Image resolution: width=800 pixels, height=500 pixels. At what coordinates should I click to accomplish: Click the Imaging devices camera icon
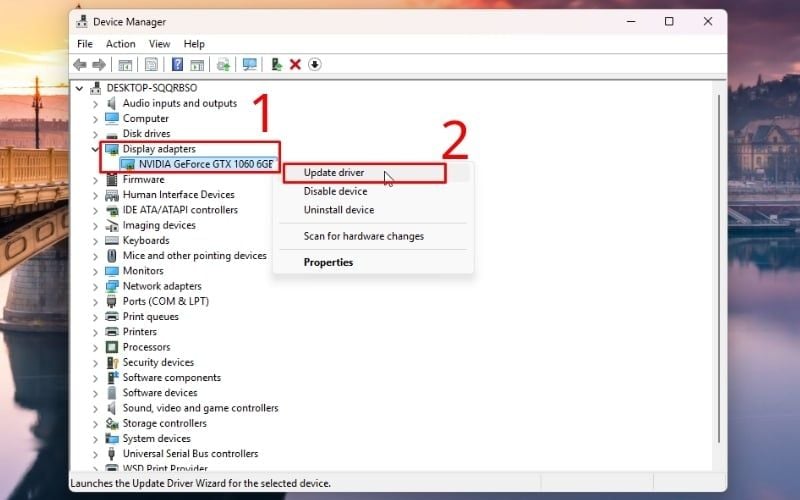coord(112,225)
